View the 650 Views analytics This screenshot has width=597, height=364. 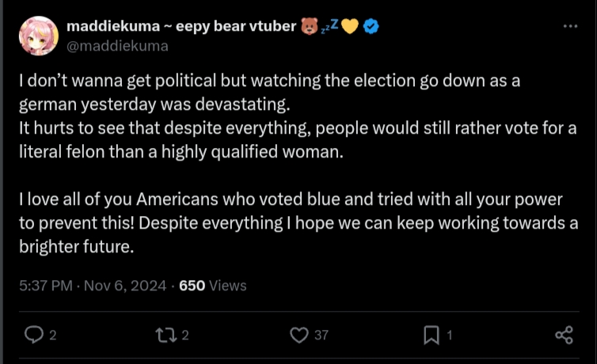[x=213, y=286]
